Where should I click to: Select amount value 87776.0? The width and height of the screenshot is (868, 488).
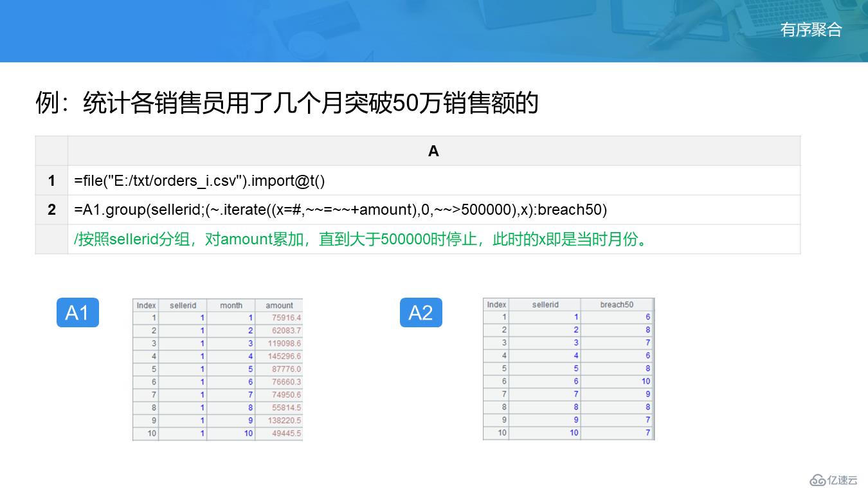point(279,369)
